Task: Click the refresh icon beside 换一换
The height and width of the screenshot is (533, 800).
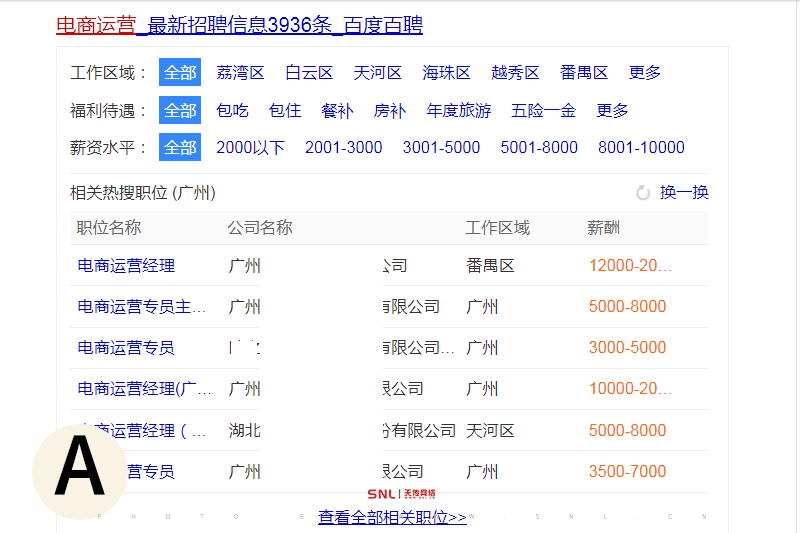Action: tap(643, 193)
